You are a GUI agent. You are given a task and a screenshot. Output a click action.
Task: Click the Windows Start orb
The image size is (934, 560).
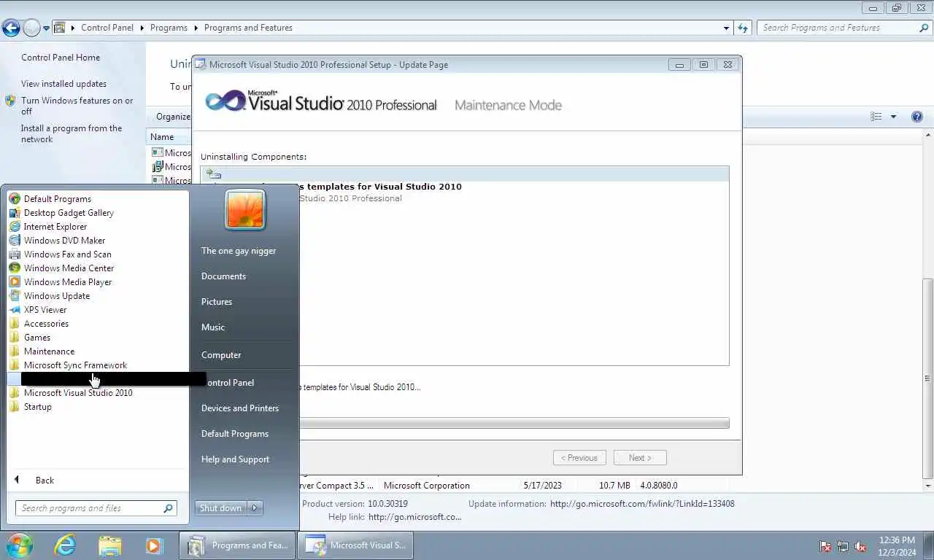[x=20, y=545]
